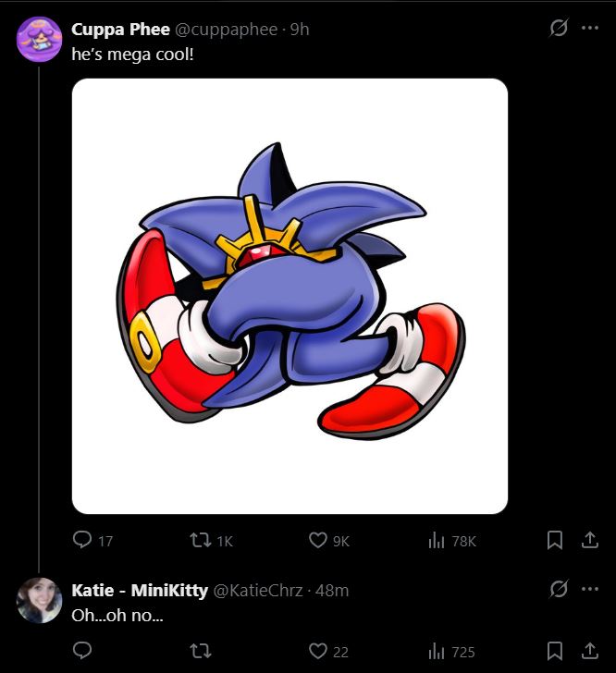Open more options on Katie's reply
This screenshot has height=673, width=616.
coord(590,589)
